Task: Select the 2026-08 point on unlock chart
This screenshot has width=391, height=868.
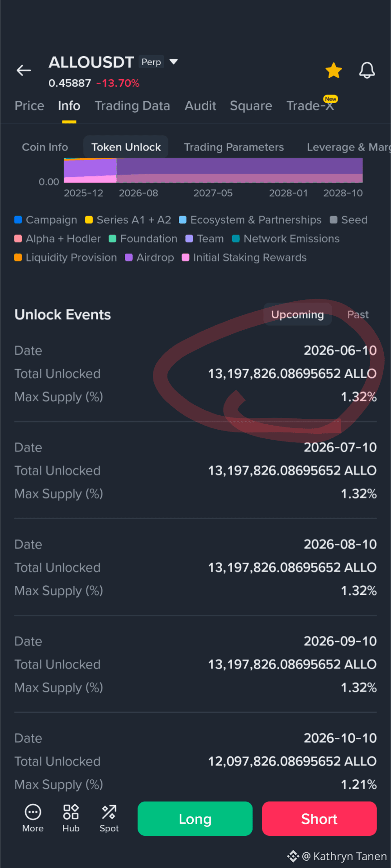Action: coord(138,193)
